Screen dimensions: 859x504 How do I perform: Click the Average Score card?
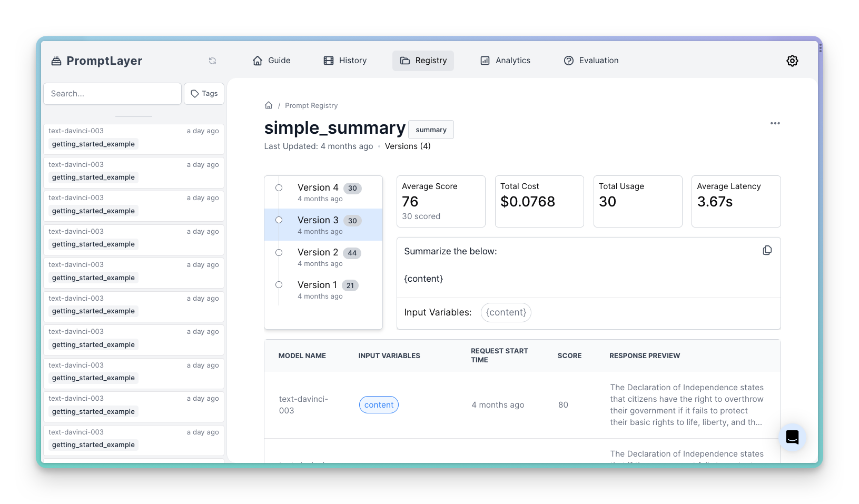coord(441,201)
